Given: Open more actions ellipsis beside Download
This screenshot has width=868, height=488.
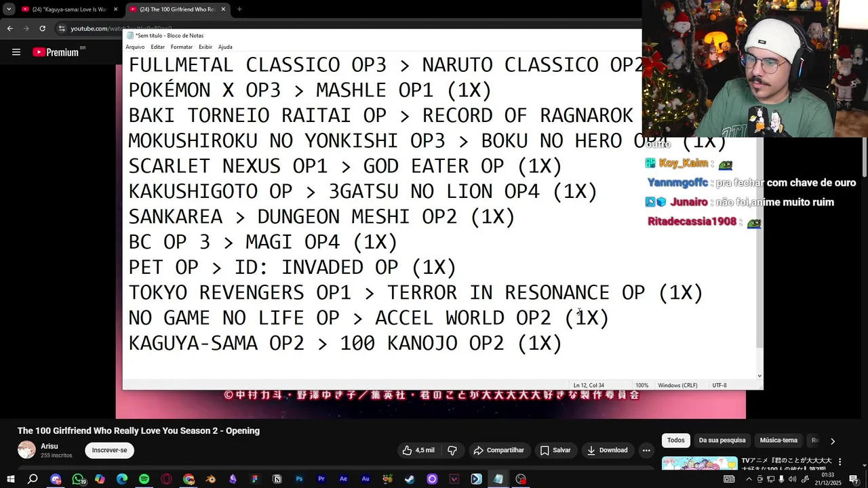Looking at the screenshot, I should tap(646, 450).
